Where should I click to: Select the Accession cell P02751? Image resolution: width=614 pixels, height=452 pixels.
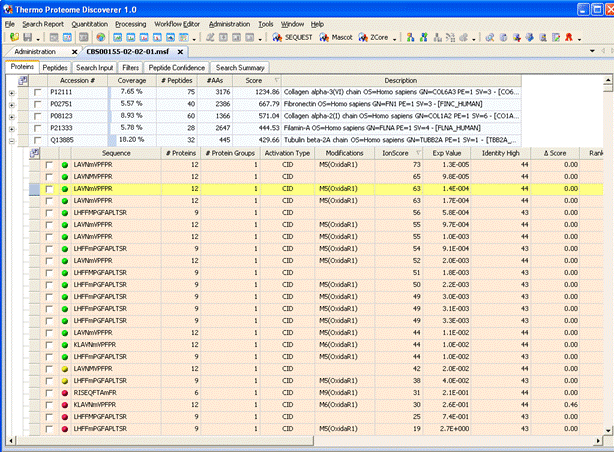[x=78, y=104]
